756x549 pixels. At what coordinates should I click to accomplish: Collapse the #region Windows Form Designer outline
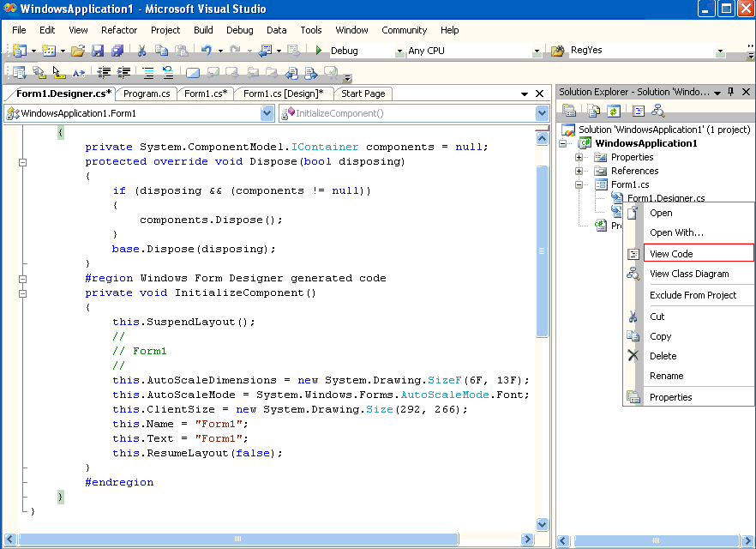point(22,279)
